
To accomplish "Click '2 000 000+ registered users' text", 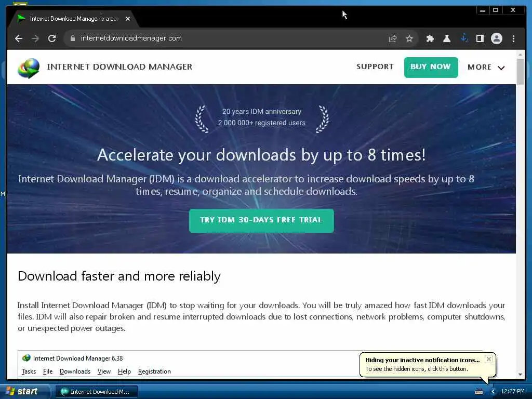I will point(262,123).
